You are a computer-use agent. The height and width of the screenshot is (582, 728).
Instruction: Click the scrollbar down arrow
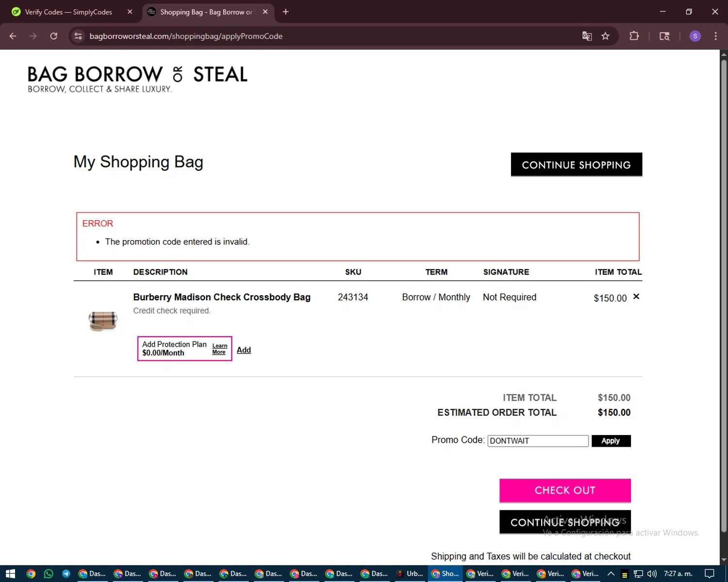[x=724, y=560]
